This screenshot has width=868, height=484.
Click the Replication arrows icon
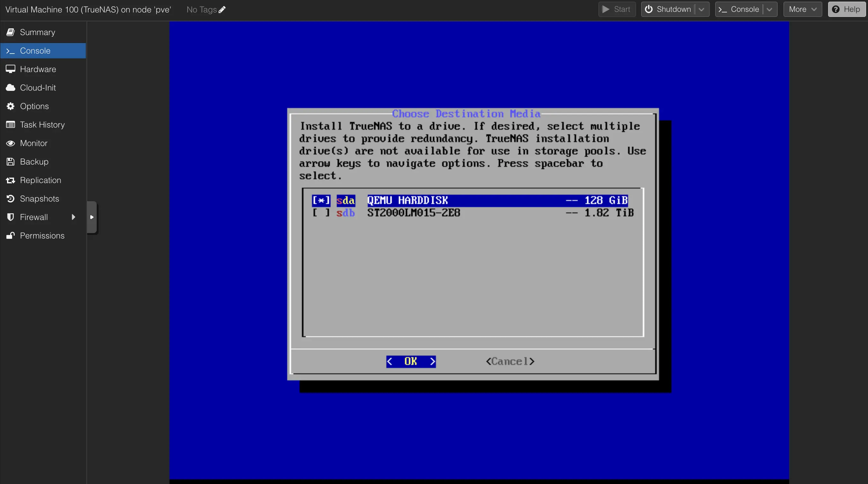coord(11,180)
